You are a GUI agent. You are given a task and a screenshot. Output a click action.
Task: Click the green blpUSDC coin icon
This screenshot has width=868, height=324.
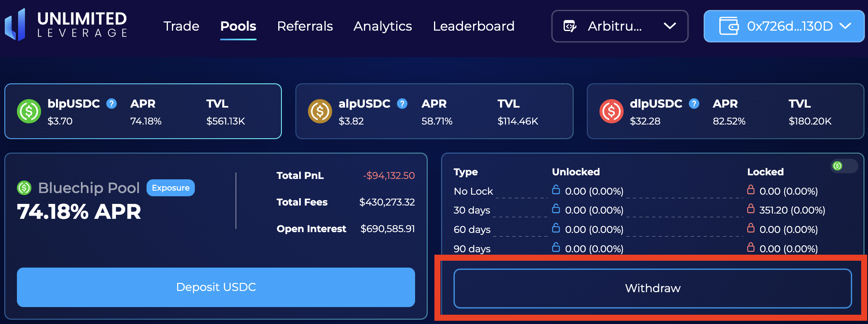29,111
